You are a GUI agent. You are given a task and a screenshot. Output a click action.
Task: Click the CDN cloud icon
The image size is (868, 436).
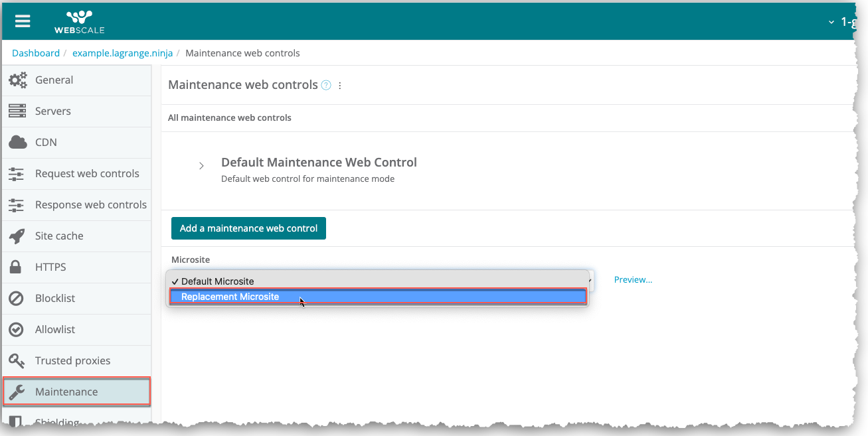(x=17, y=143)
